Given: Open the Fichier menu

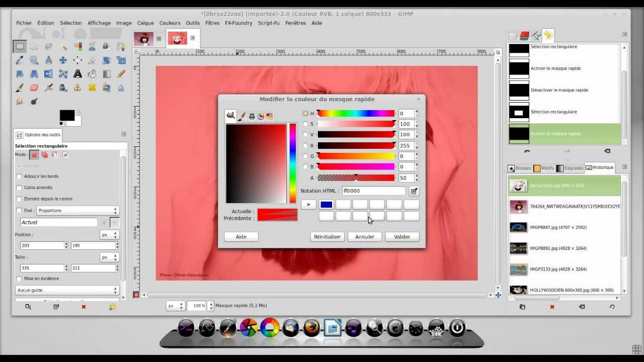Looking at the screenshot, I should point(24,23).
